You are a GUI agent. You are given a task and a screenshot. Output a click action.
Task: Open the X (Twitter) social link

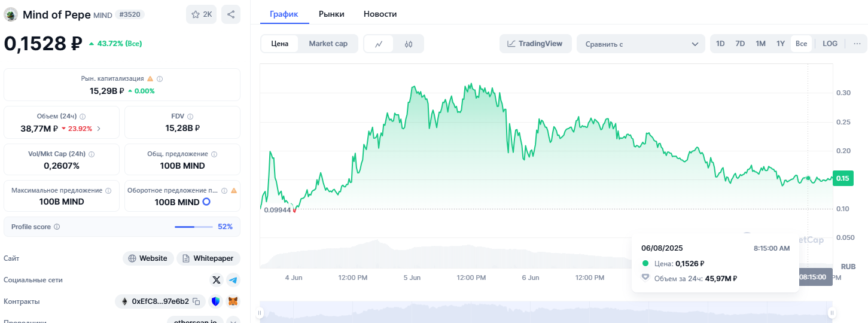[x=217, y=280]
